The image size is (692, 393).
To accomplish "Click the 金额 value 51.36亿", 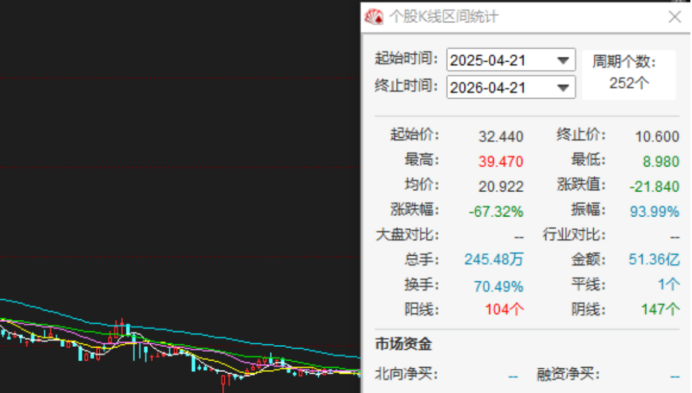I will [654, 259].
